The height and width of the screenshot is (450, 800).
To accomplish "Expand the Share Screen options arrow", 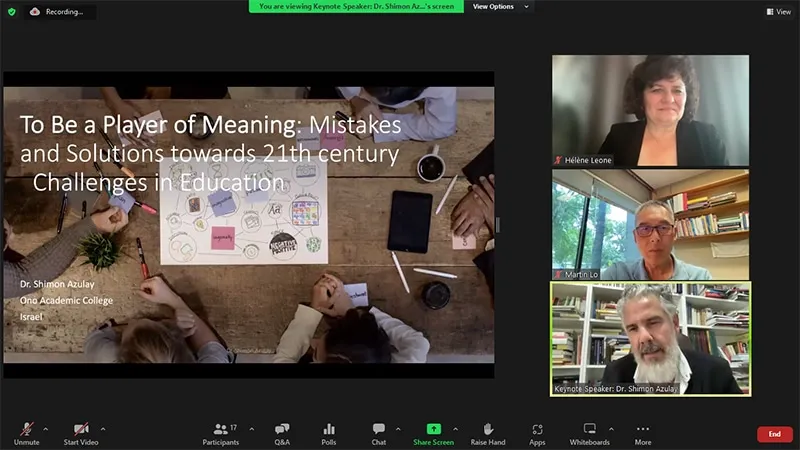I will tap(456, 428).
